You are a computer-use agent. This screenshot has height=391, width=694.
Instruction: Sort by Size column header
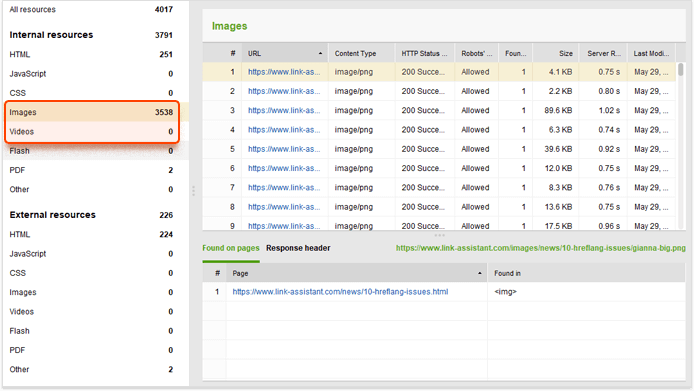click(556, 54)
